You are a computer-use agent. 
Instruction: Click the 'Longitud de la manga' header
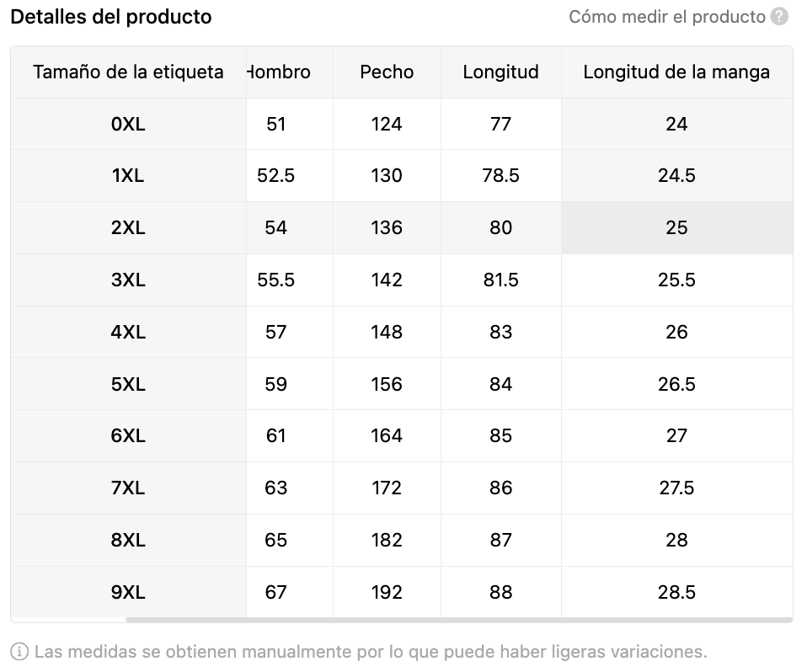[x=676, y=72]
